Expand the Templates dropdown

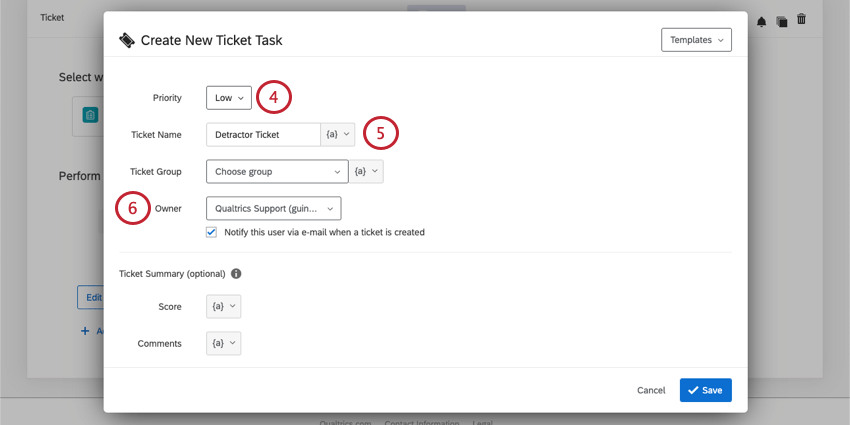[x=696, y=40]
